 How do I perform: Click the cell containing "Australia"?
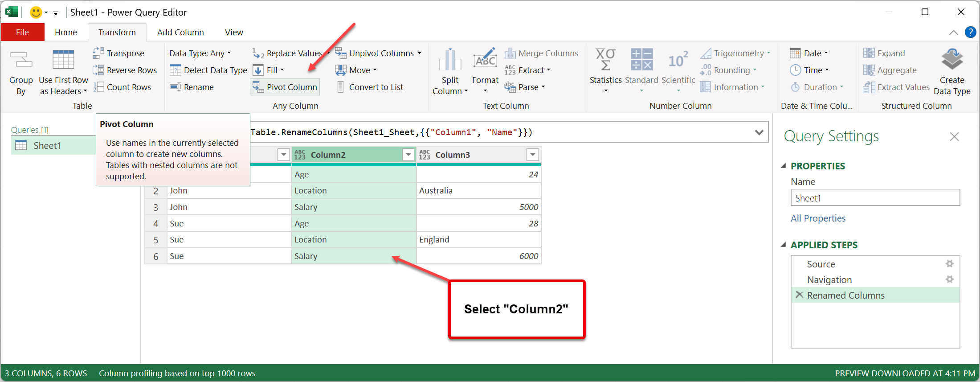(478, 190)
